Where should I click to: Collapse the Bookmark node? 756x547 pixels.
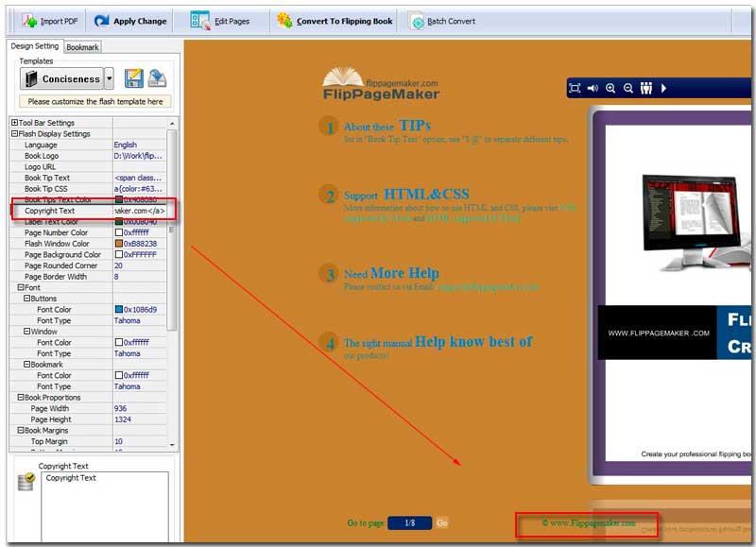click(27, 365)
